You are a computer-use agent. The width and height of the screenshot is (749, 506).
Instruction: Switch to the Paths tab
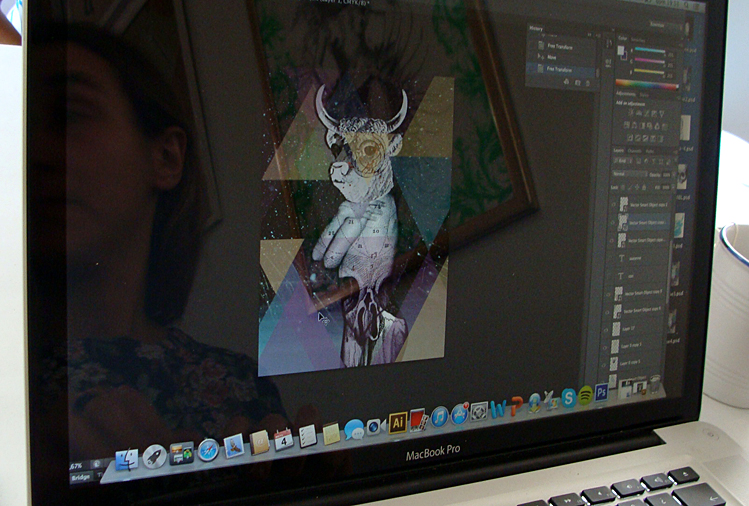click(649, 151)
